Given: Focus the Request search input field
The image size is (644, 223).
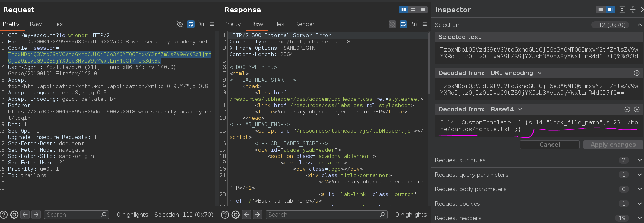Looking at the screenshot, I should coord(76,215).
